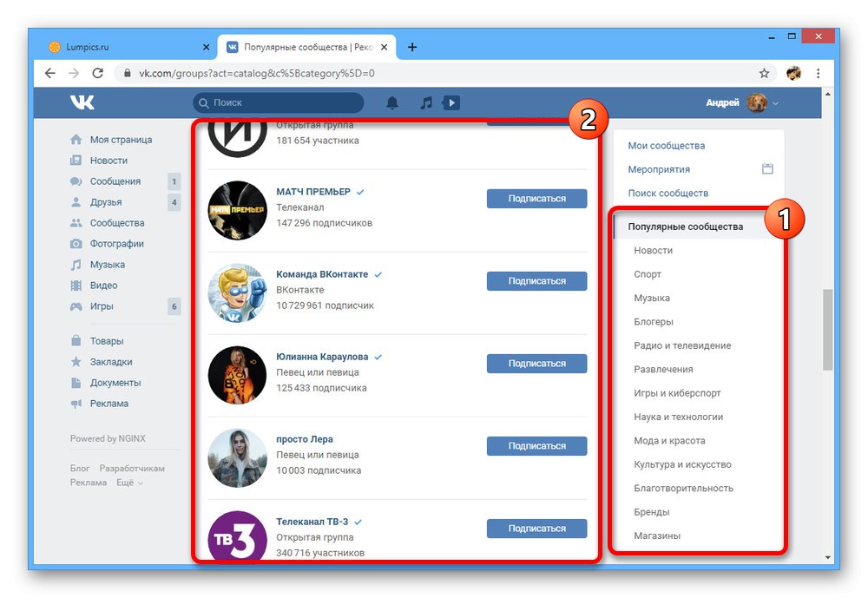Open Chrome three-dot menu
The image size is (868, 598).
819,73
